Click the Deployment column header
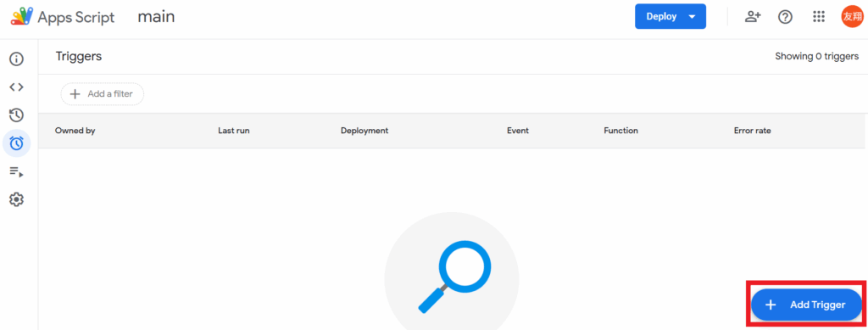Screen dimensions: 868x330 (364, 131)
